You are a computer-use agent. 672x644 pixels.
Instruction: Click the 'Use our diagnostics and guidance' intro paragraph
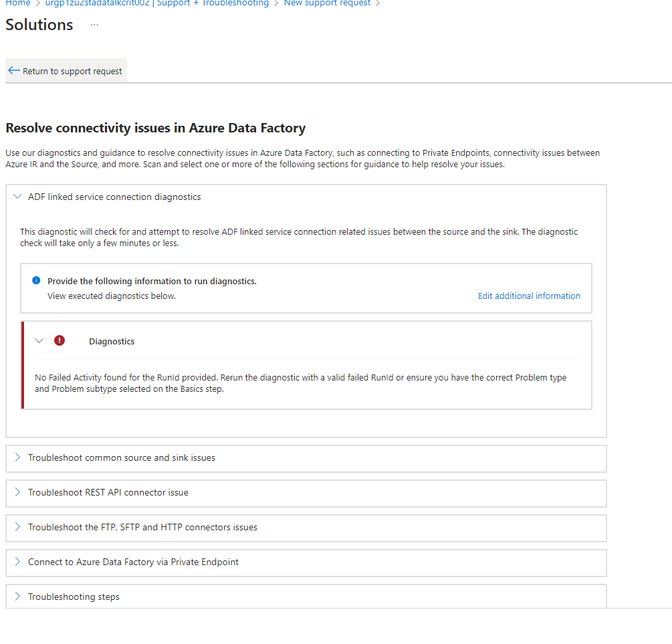[303, 158]
